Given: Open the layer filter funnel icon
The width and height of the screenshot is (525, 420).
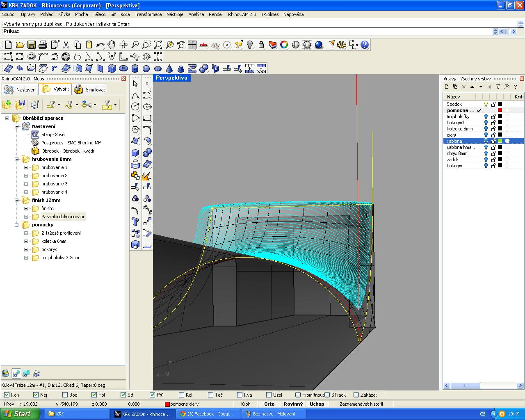Looking at the screenshot, I should point(498,87).
